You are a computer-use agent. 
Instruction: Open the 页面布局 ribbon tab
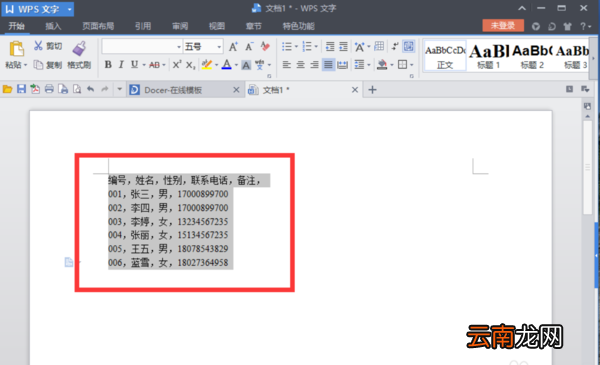[x=98, y=26]
